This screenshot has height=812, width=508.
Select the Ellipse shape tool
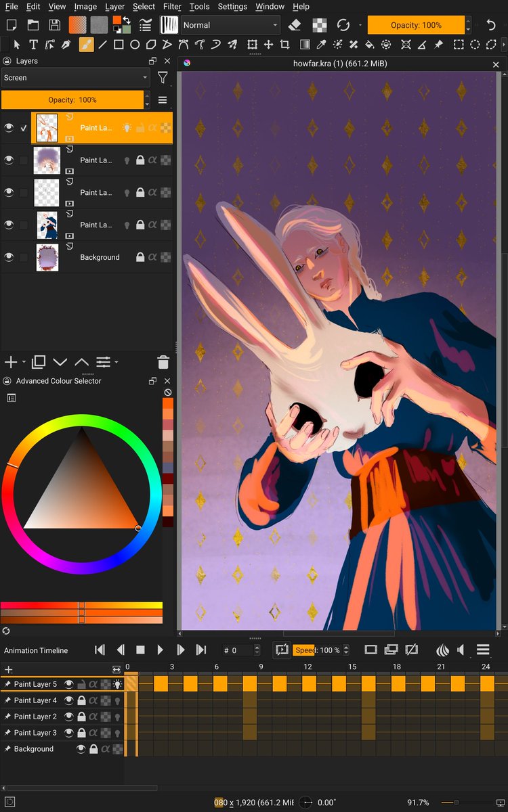(x=135, y=45)
